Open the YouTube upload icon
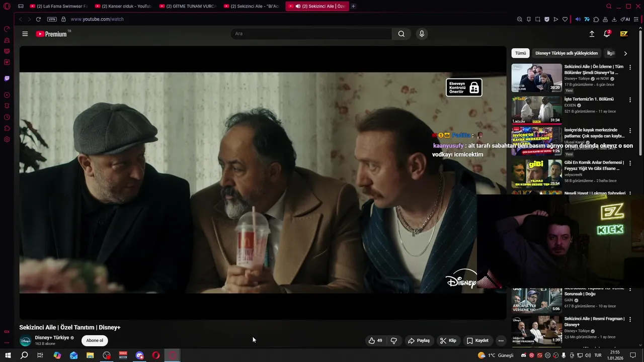This screenshot has width=644, height=362. point(592,34)
